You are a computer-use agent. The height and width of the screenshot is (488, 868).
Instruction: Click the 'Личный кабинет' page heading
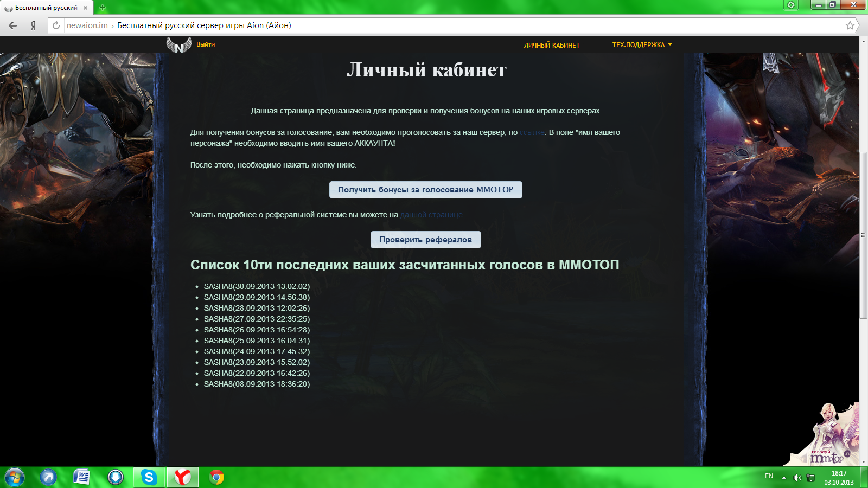(x=426, y=70)
